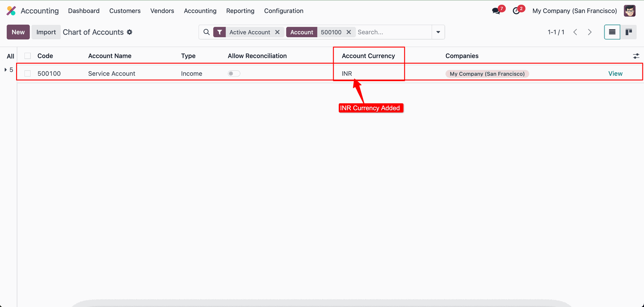Click View link for Service Account
644x307 pixels.
point(615,74)
